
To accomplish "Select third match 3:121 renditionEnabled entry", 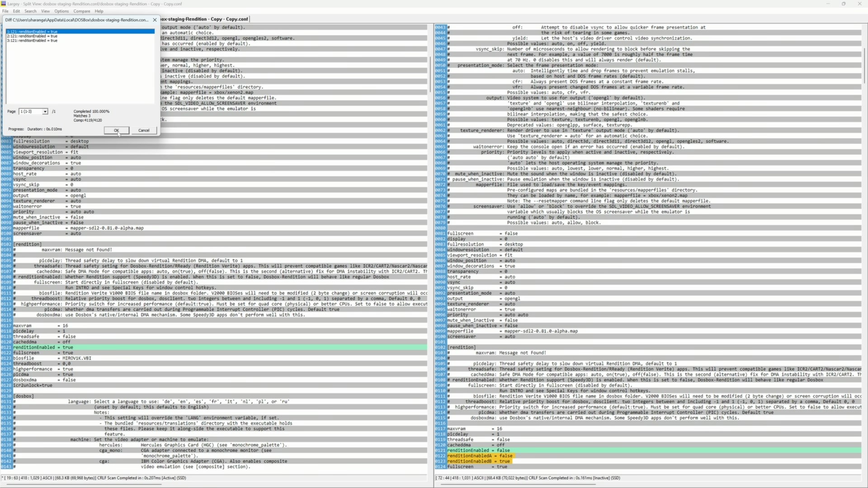I will tap(32, 41).
